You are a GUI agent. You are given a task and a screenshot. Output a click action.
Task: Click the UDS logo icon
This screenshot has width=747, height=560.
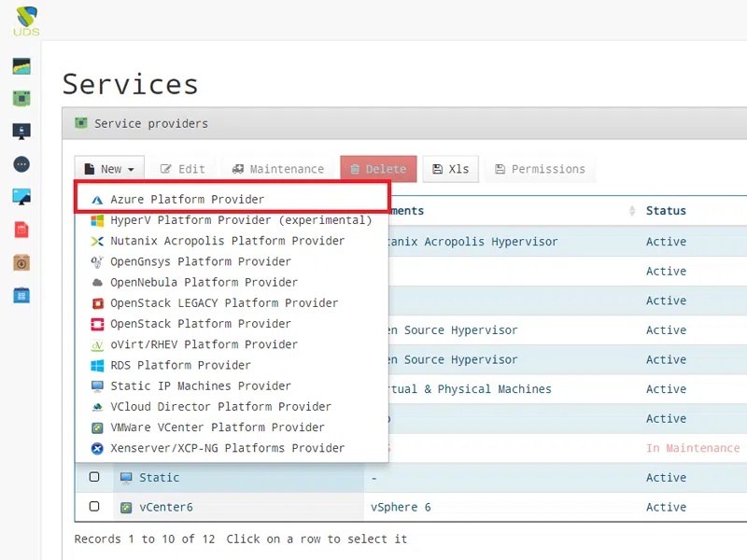tap(26, 21)
